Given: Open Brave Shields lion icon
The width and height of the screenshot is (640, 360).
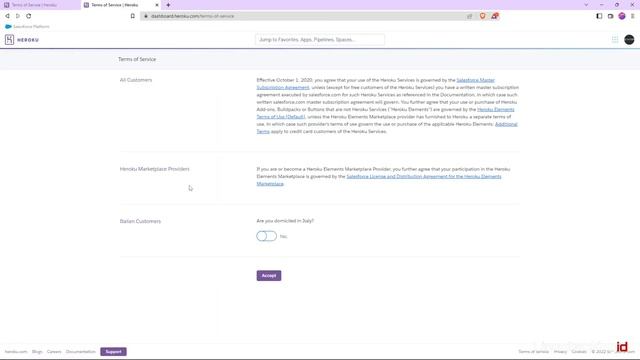Looking at the screenshot, I should (482, 16).
